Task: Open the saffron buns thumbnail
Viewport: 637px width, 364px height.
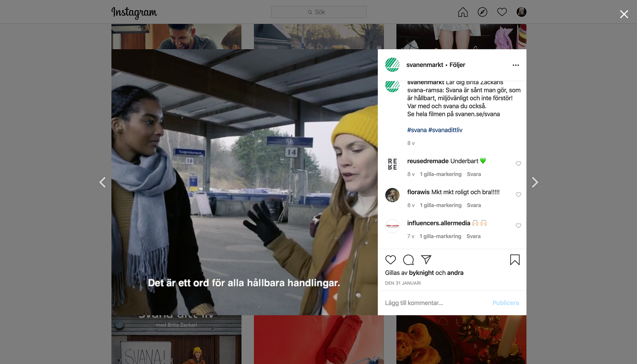Action: pos(461,339)
